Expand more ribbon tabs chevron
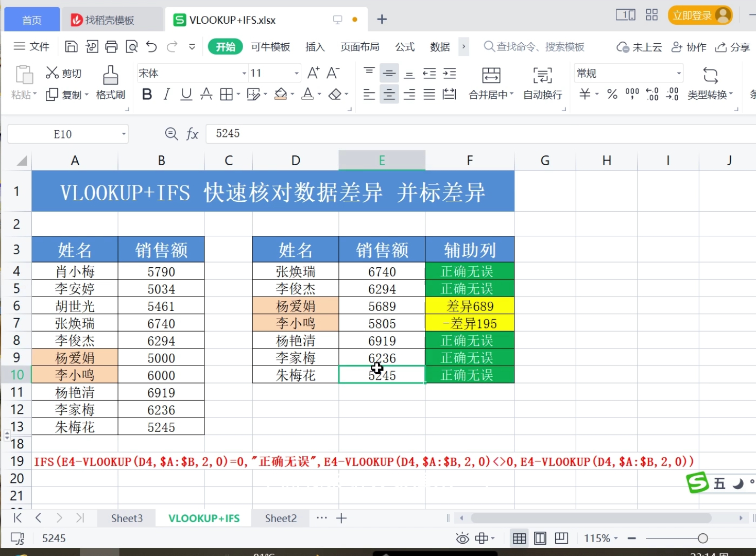The width and height of the screenshot is (756, 556). pyautogui.click(x=463, y=47)
